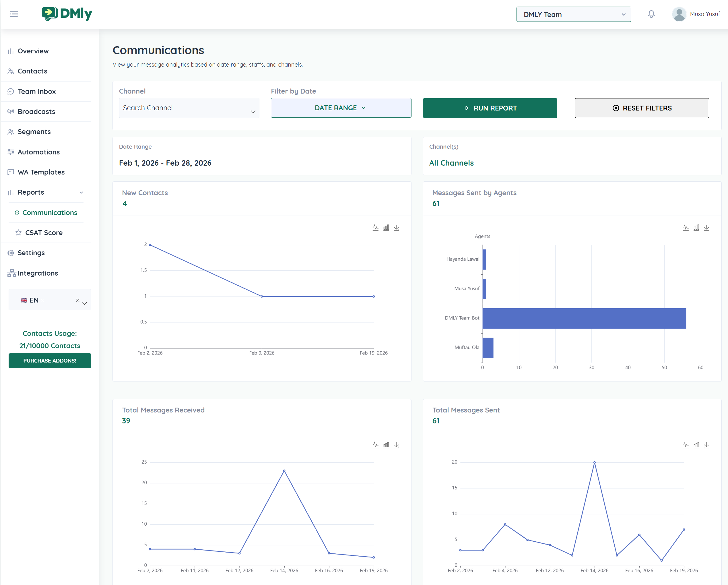Clear the EN language selection
The image size is (728, 585).
pos(78,300)
